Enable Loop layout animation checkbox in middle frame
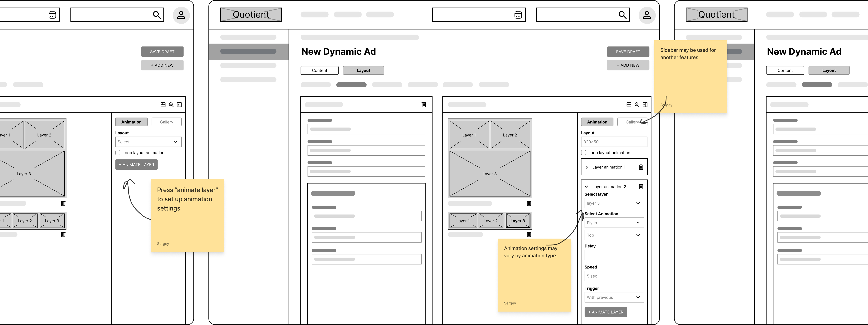Image resolution: width=868 pixels, height=325 pixels. (x=584, y=153)
